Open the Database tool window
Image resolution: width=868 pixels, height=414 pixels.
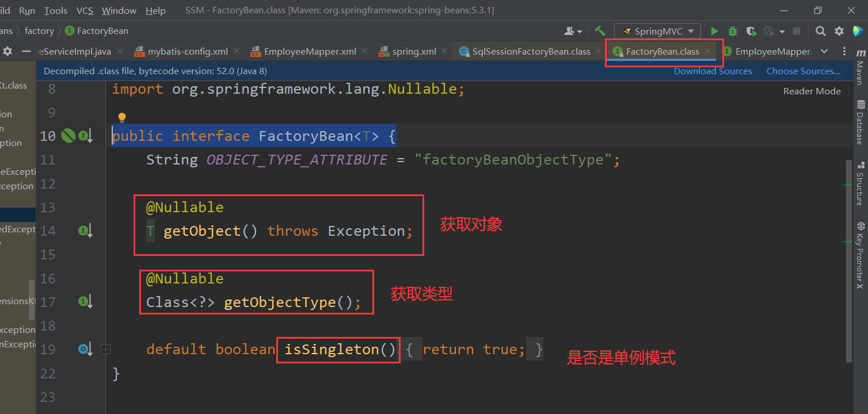[x=860, y=122]
